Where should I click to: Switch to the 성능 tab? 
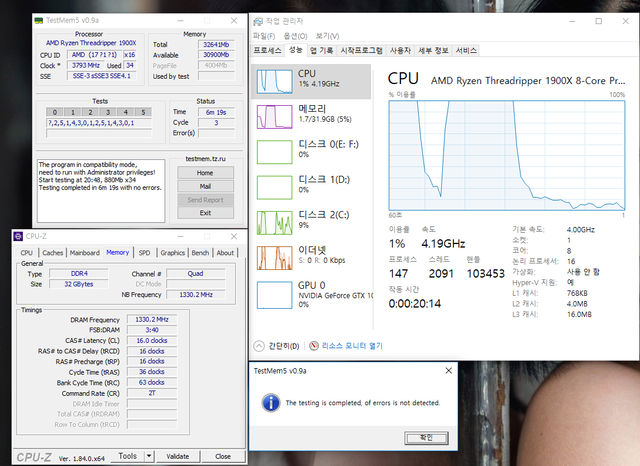[x=296, y=50]
